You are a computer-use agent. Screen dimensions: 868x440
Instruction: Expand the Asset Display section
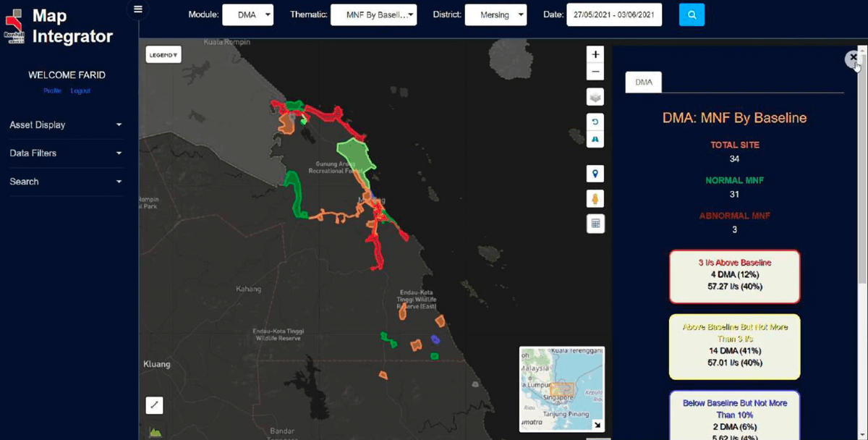click(65, 124)
